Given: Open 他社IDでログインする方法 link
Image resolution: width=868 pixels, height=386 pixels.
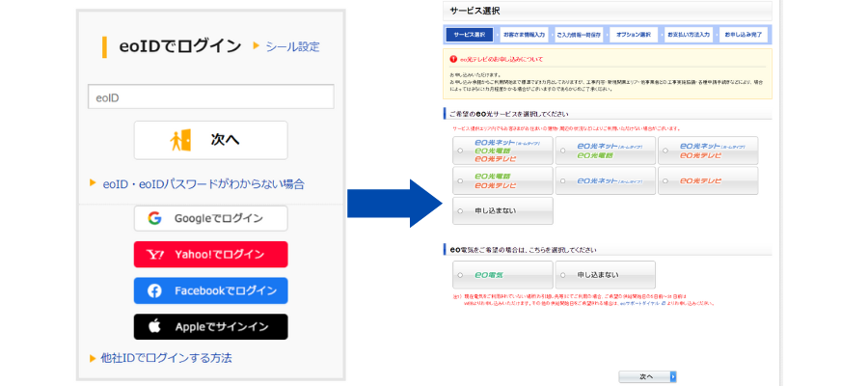Looking at the screenshot, I should coord(166,358).
